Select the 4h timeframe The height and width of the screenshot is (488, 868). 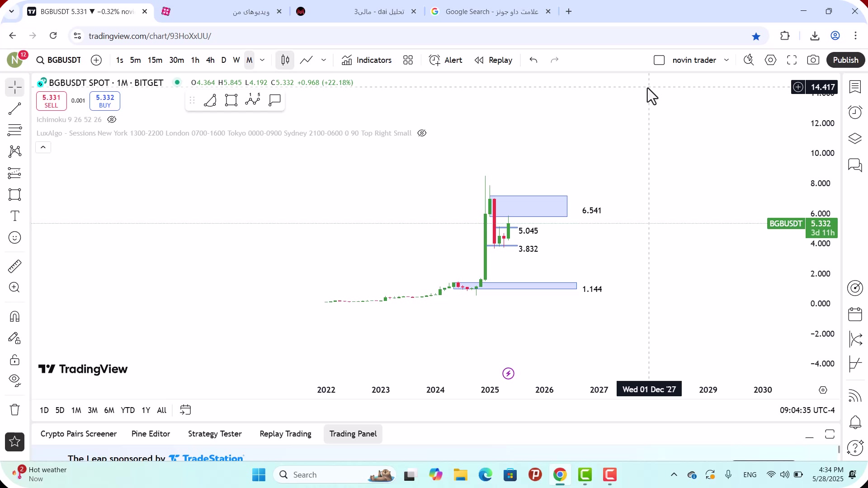210,60
